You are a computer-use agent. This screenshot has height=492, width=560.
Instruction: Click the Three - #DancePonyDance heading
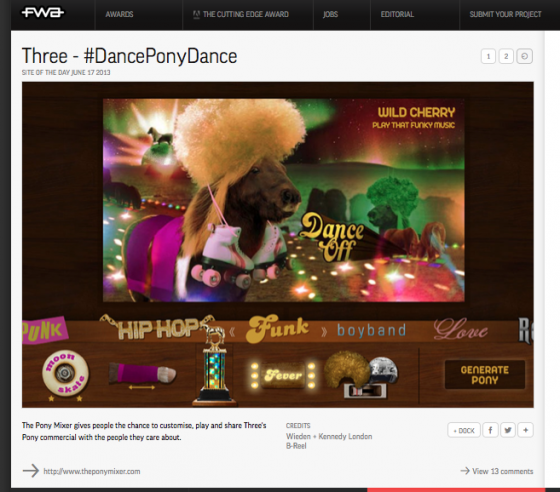click(129, 56)
